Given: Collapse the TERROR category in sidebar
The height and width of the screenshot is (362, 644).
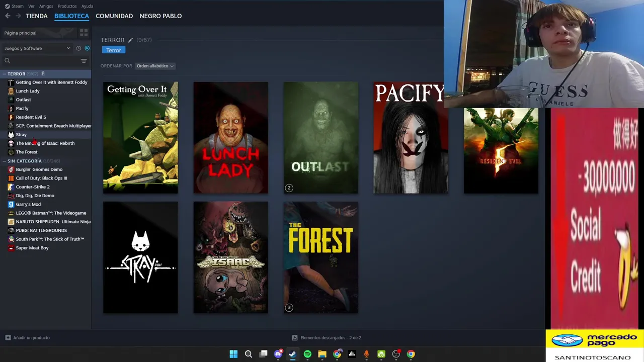Looking at the screenshot, I should coord(4,74).
